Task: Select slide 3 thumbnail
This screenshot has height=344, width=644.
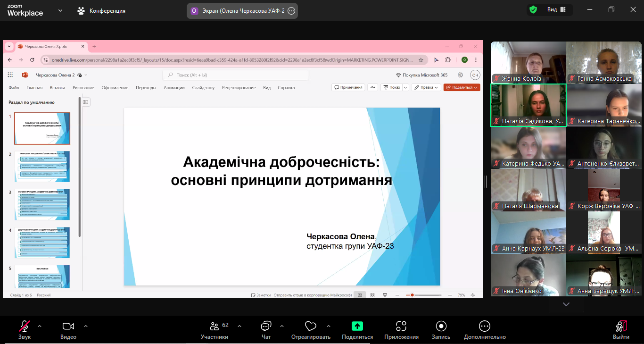Action: 42,204
